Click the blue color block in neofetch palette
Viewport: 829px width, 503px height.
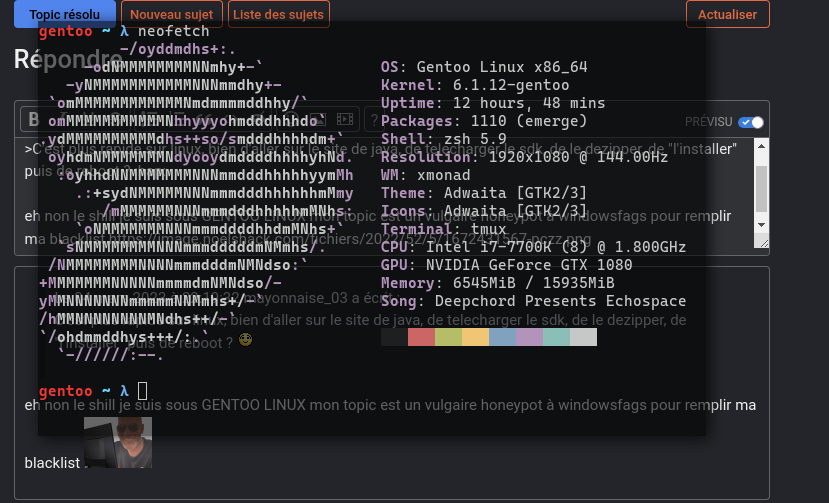pyautogui.click(x=502, y=337)
